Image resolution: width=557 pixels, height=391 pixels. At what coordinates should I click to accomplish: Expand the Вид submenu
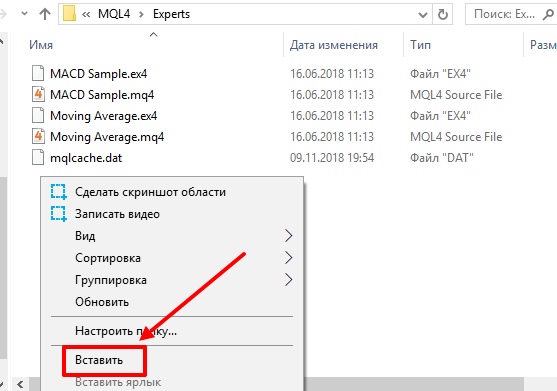(x=172, y=236)
